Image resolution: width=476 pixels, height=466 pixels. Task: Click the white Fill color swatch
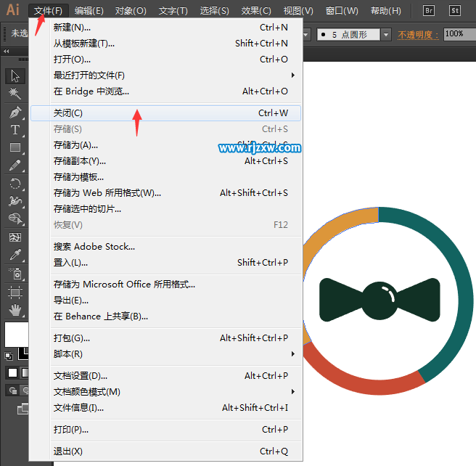click(17, 334)
